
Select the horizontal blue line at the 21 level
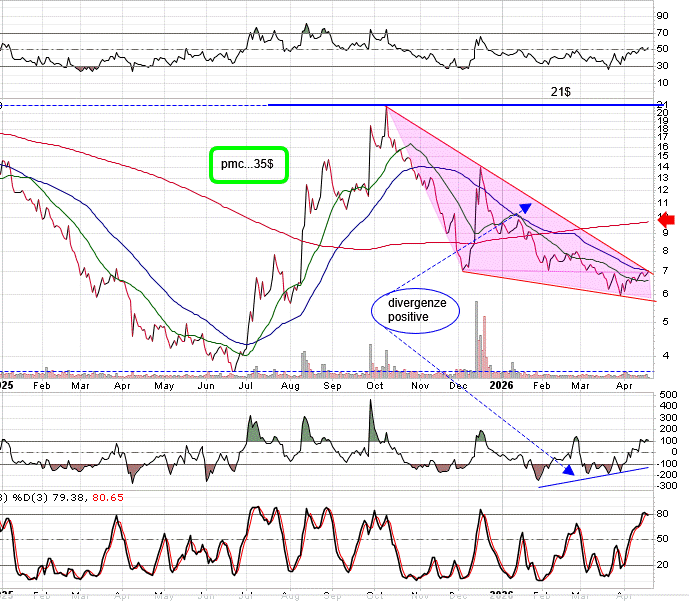coord(450,105)
